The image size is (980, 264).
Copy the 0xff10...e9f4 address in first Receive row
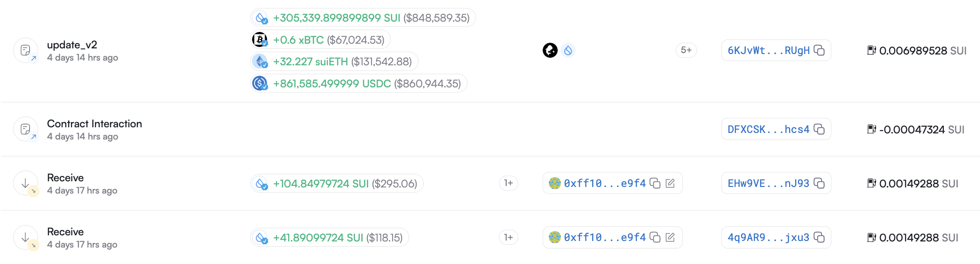click(655, 183)
